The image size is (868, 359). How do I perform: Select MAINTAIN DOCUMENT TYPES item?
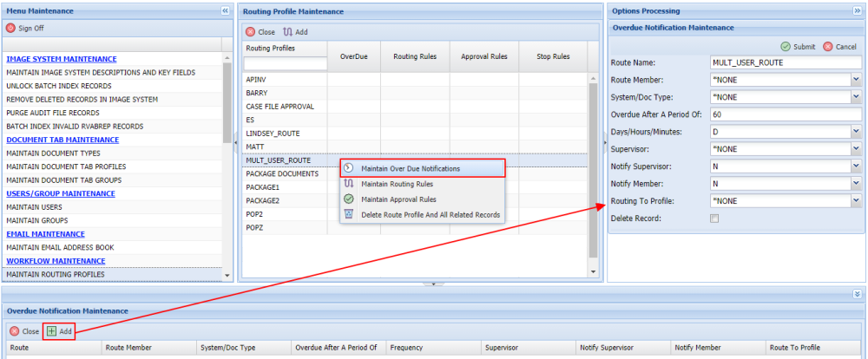[x=112, y=153]
